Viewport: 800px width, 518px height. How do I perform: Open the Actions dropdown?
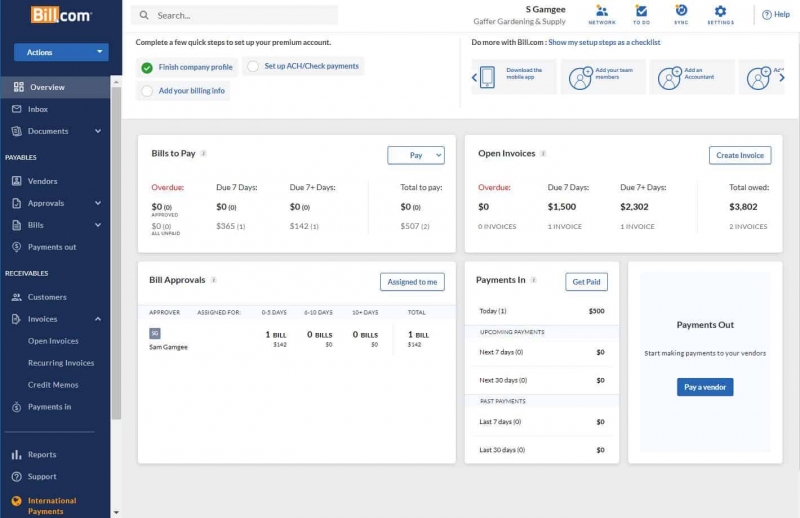[x=61, y=52]
